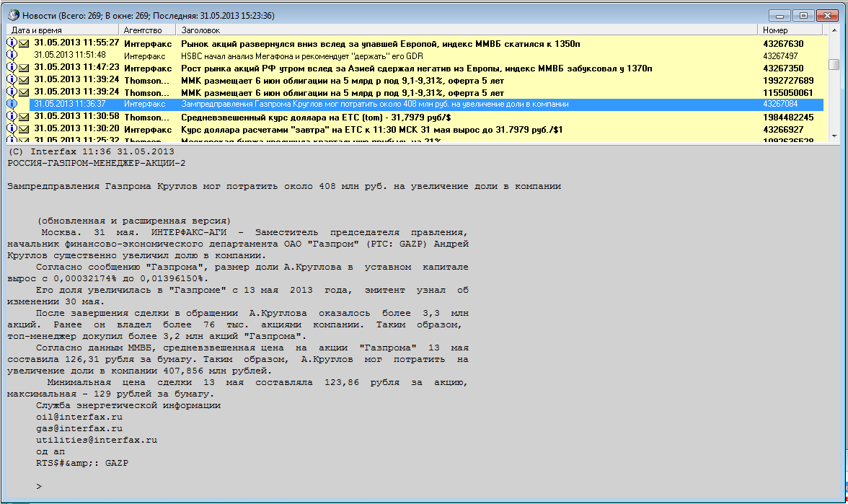The width and height of the screenshot is (848, 504).
Task: Sort news by the 'Дата и время' column header
Action: point(62,30)
